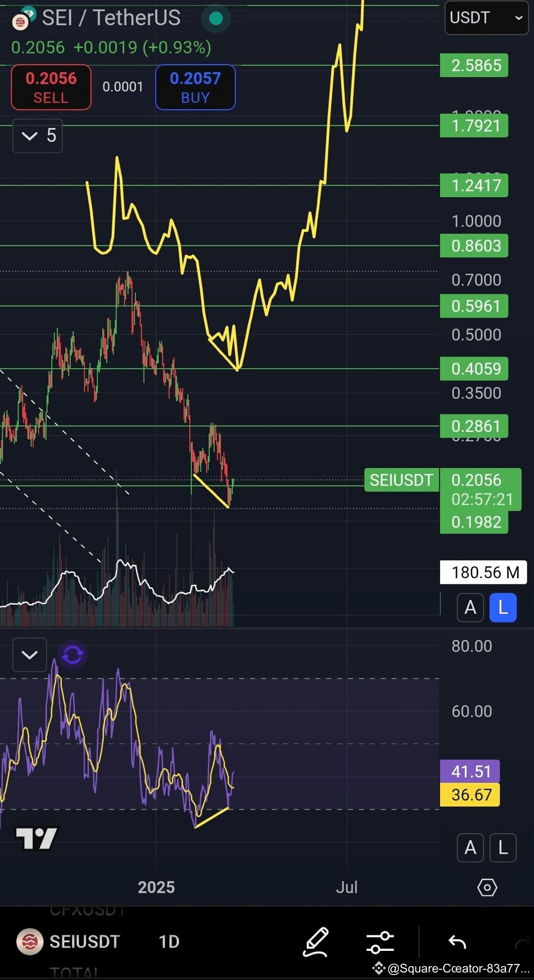This screenshot has width=534, height=980.
Task: Select the 2.5865 price level label
Action: pyautogui.click(x=474, y=65)
